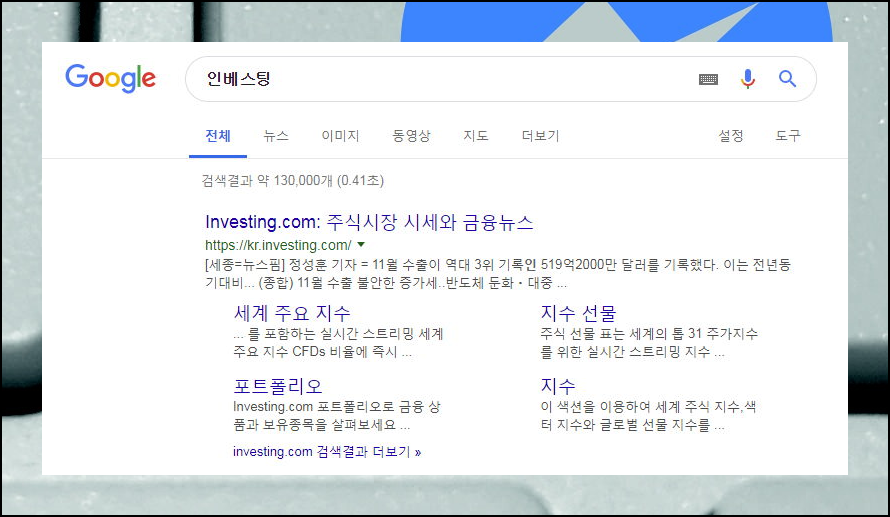Switch to the 이미지 tab

coord(341,136)
